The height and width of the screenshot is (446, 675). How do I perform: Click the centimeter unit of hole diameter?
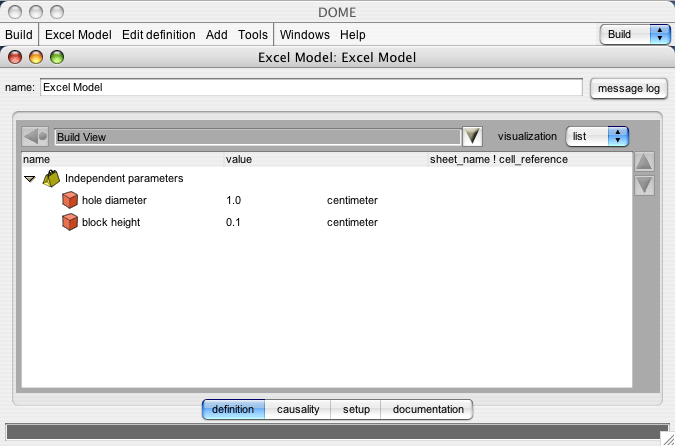(x=352, y=201)
